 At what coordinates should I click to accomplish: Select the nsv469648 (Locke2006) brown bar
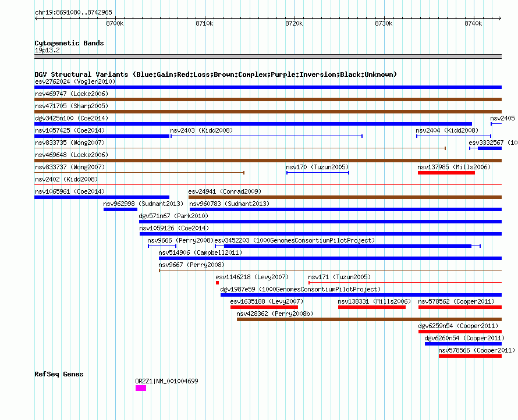point(268,161)
